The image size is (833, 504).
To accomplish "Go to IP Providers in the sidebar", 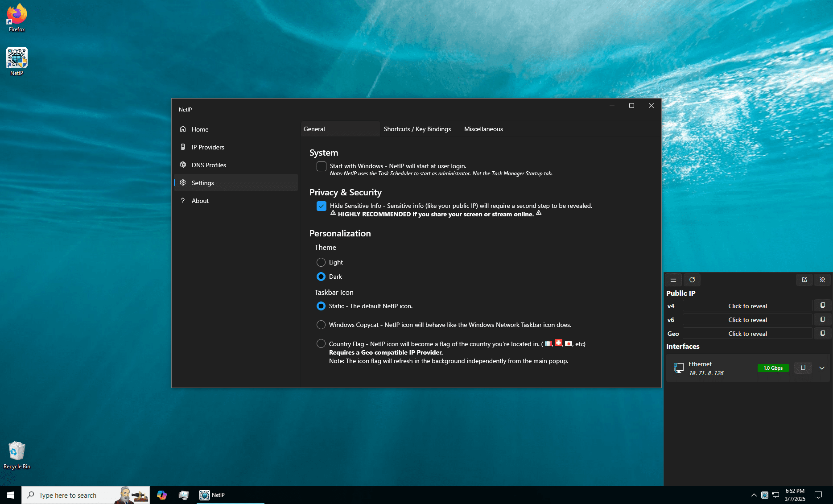I will [235, 147].
